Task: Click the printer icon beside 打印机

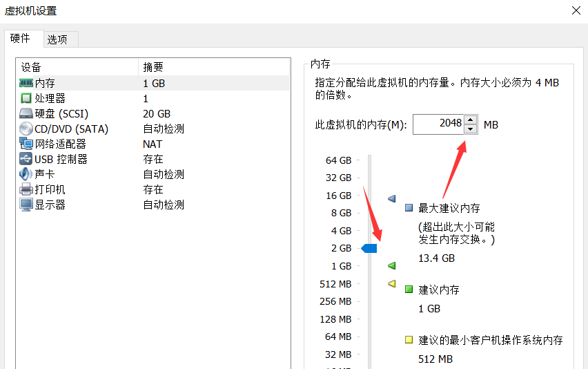Action: (26, 189)
